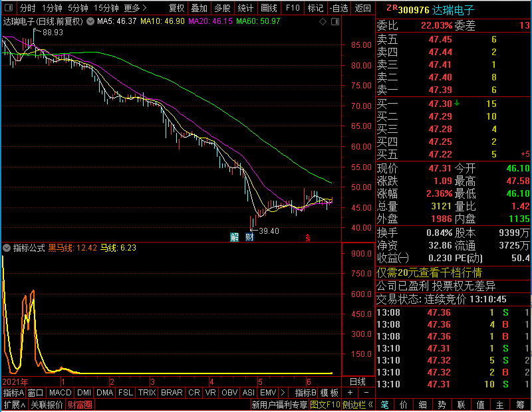Select the 联 linked tab
This screenshot has width=532, height=412.
[461, 405]
